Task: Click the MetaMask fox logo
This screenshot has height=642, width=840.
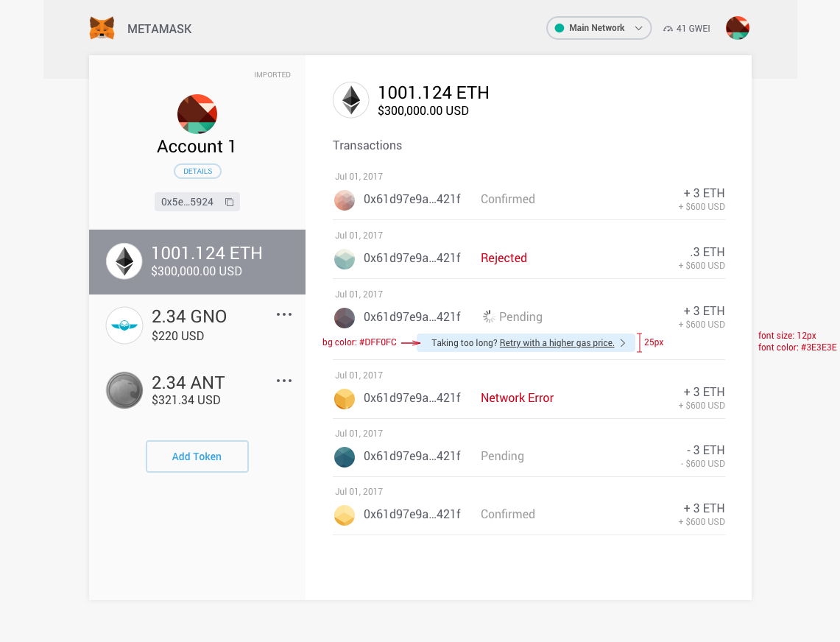Action: click(102, 28)
